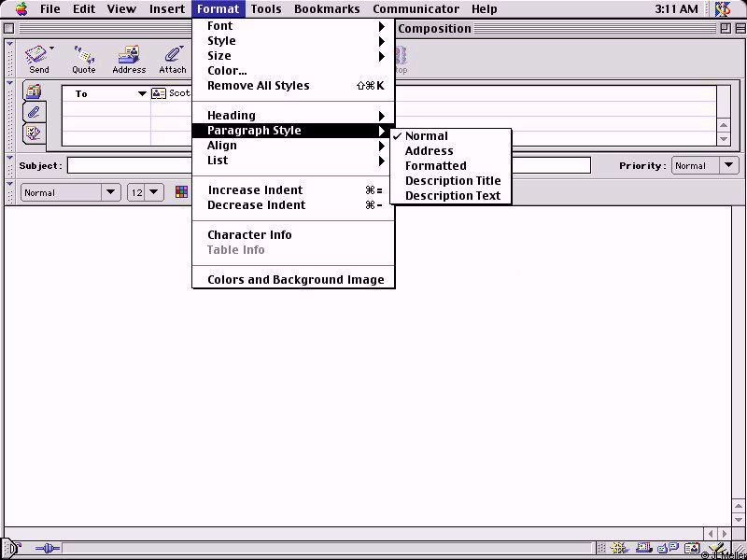
Task: Open the File menu
Action: (x=50, y=8)
